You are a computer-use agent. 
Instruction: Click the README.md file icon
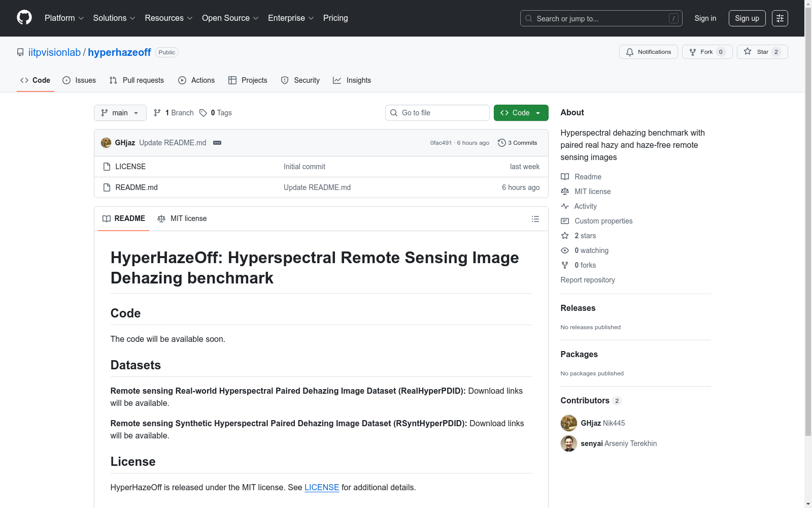107,187
